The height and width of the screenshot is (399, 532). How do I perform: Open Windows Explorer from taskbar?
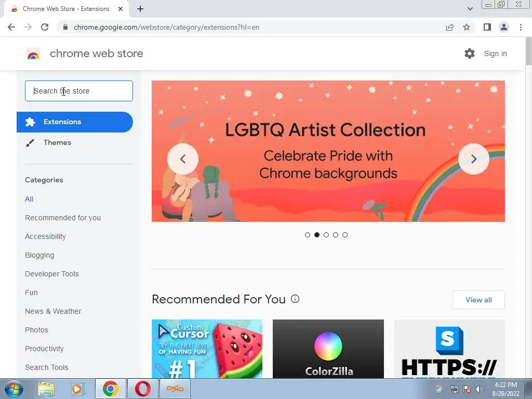46,389
